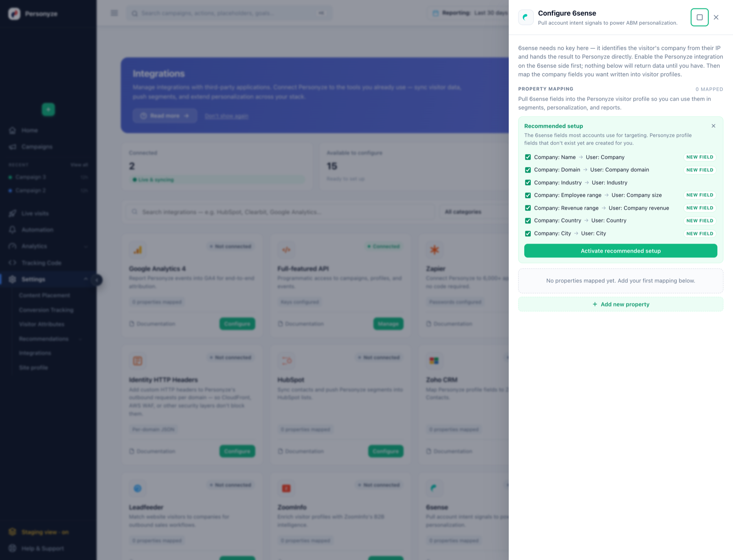Expand the Analytics sidebar section

click(86, 246)
